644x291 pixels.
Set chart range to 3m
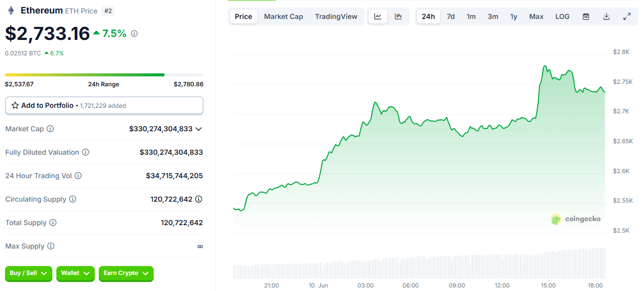[x=493, y=16]
